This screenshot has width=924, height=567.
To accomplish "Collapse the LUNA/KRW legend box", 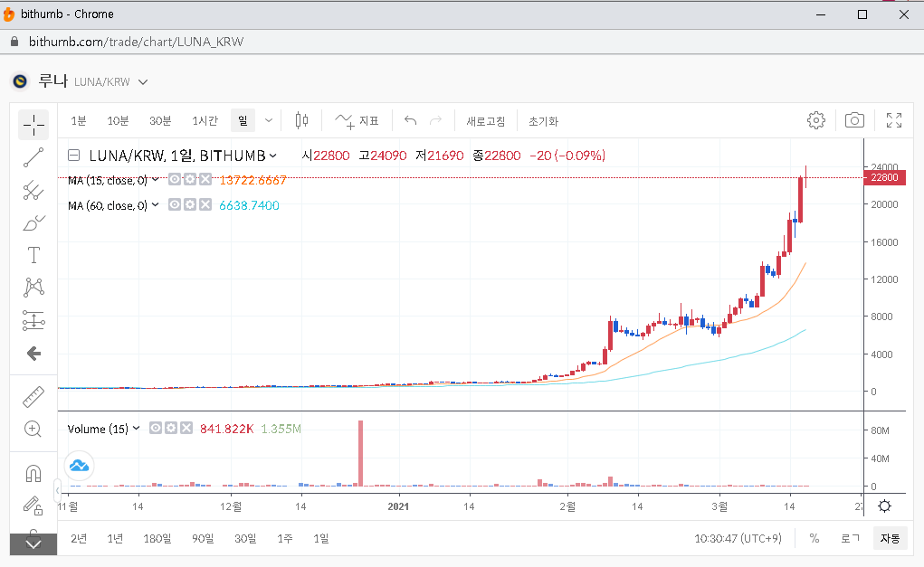I will (x=74, y=156).
